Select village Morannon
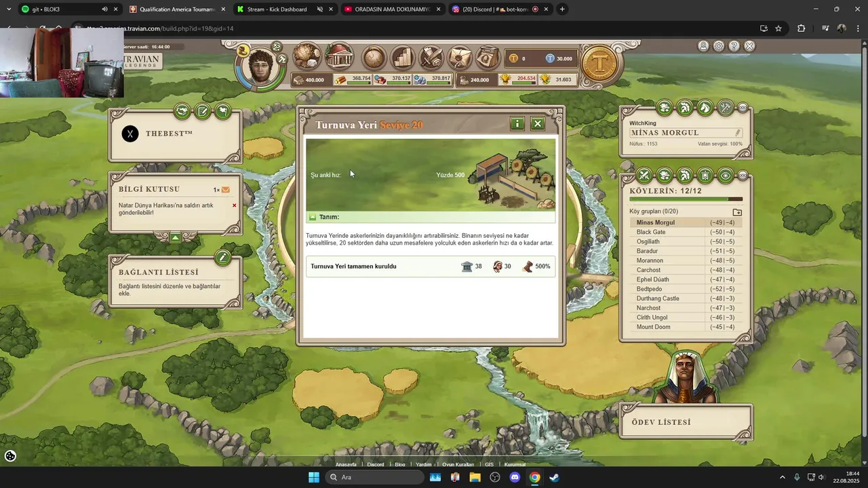 pos(650,260)
